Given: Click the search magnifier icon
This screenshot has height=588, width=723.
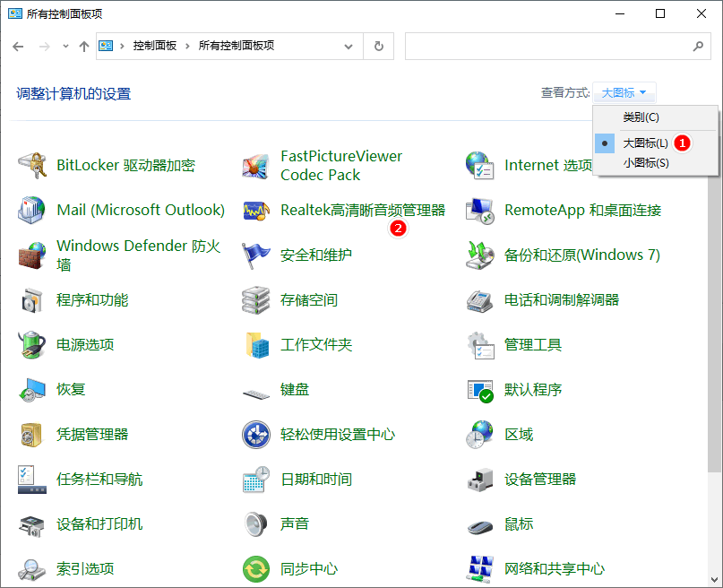Looking at the screenshot, I should (698, 46).
